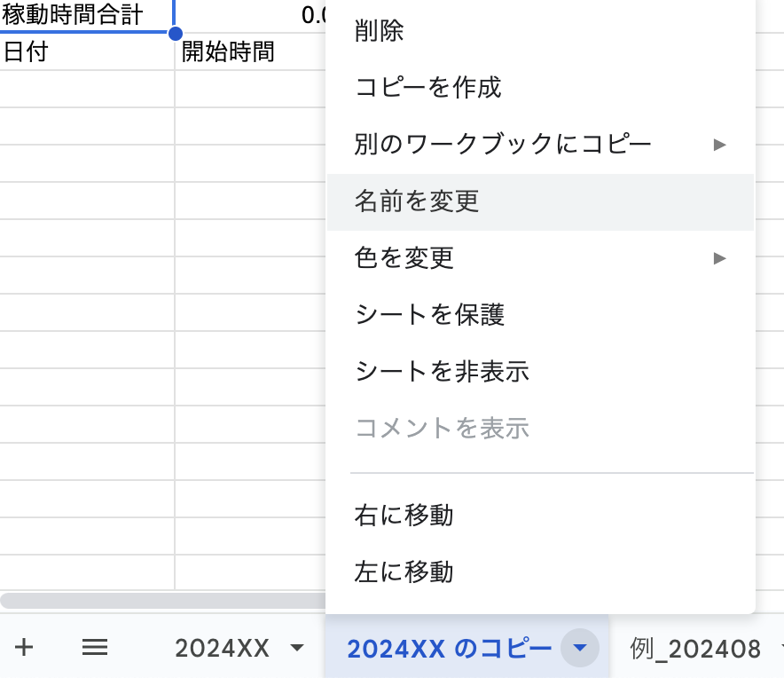
Task: Select the 2024XX のコピー sheet tab
Action: point(449,649)
